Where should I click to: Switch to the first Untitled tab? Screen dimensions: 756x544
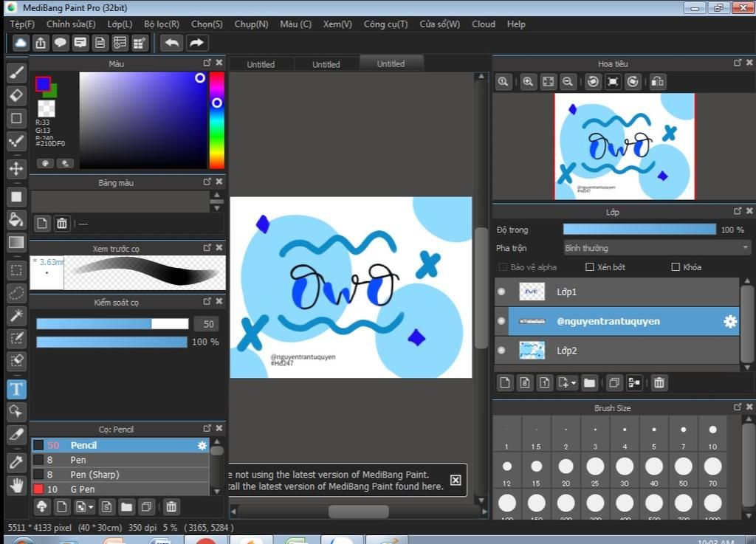click(x=261, y=64)
